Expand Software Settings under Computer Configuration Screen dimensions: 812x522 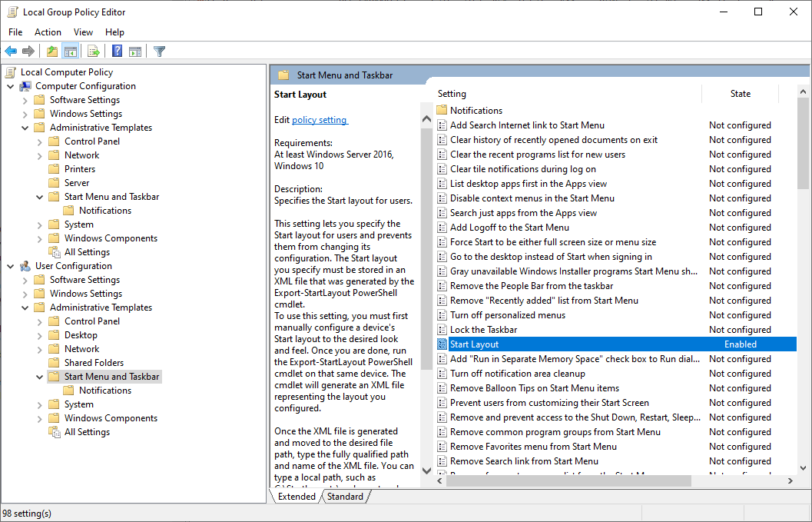click(25, 100)
